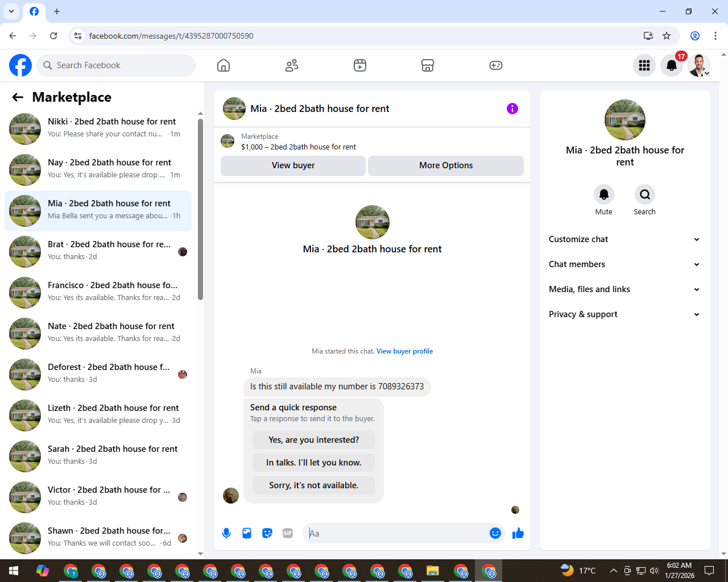This screenshot has width=728, height=582.
Task: Open Sarah conversation in list
Action: pyautogui.click(x=98, y=456)
